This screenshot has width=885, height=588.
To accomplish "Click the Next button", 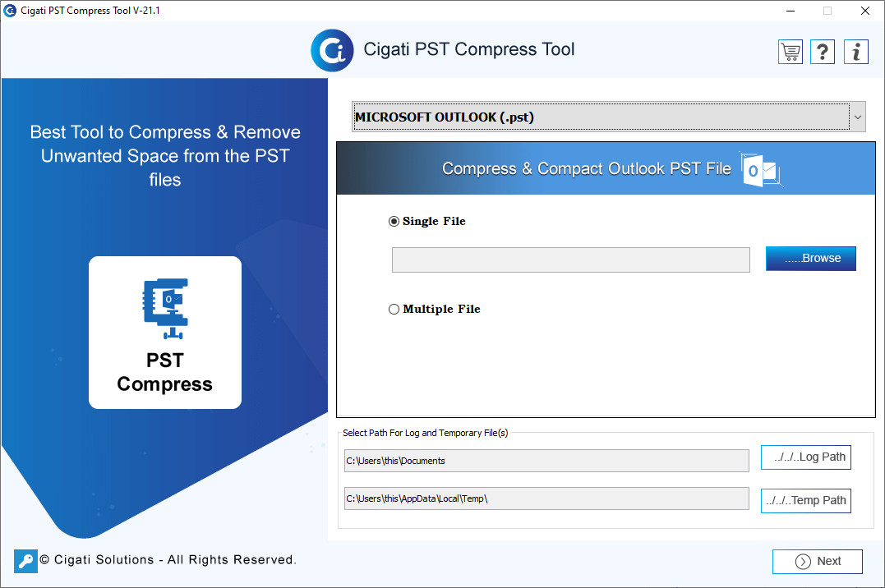I will point(818,562).
